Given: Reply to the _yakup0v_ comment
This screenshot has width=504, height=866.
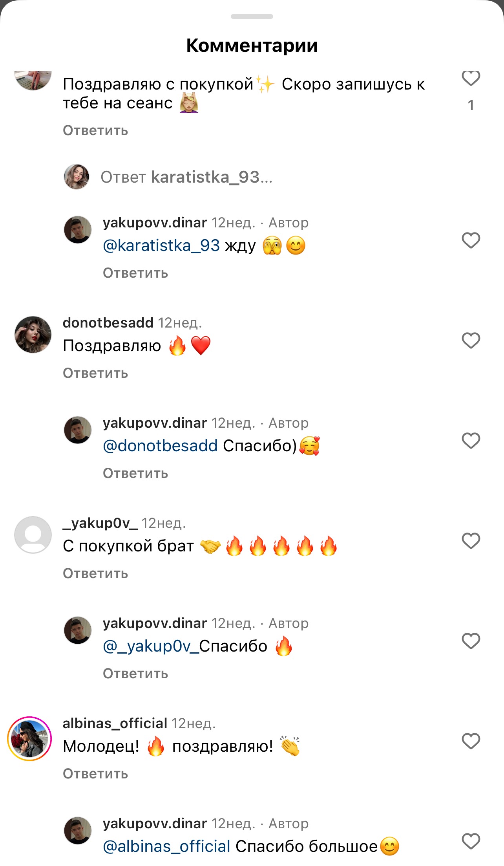Looking at the screenshot, I should point(95,573).
